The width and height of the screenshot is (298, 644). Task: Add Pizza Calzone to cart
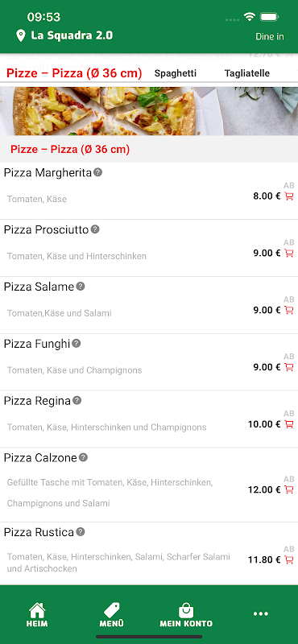(x=289, y=489)
